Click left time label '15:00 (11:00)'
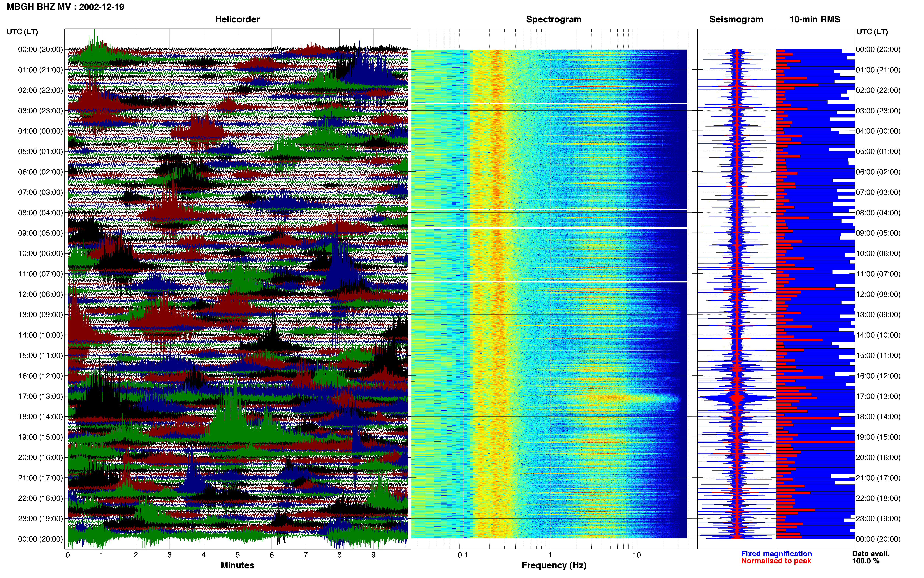 (x=41, y=356)
